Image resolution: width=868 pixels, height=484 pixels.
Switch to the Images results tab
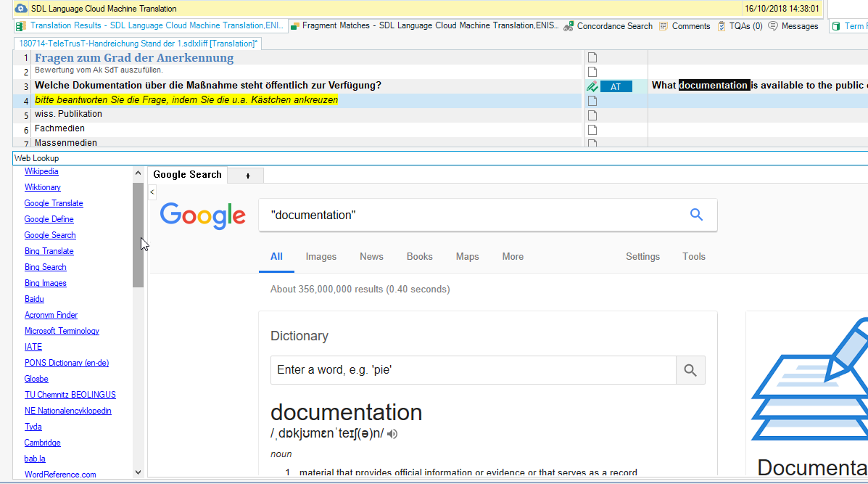pos(321,257)
